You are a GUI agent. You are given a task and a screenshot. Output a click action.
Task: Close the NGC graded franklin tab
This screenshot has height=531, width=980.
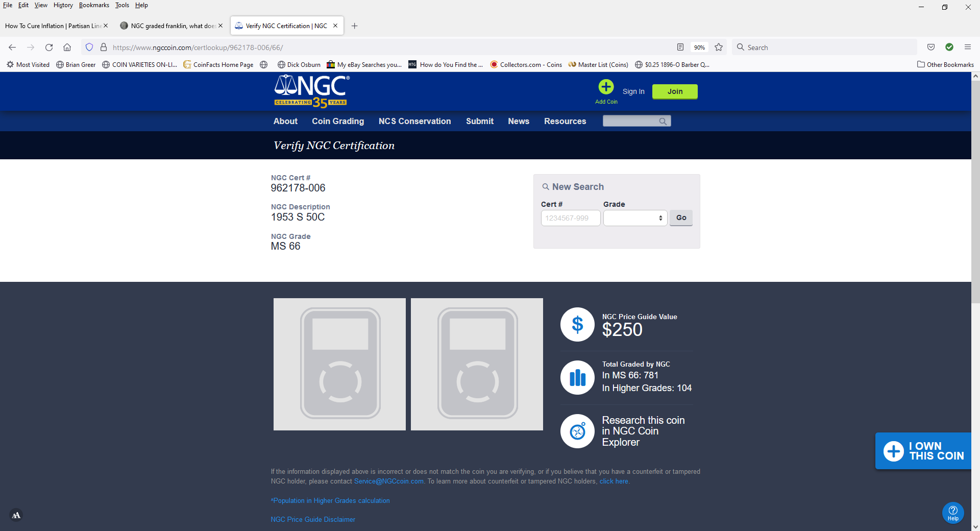tap(220, 26)
